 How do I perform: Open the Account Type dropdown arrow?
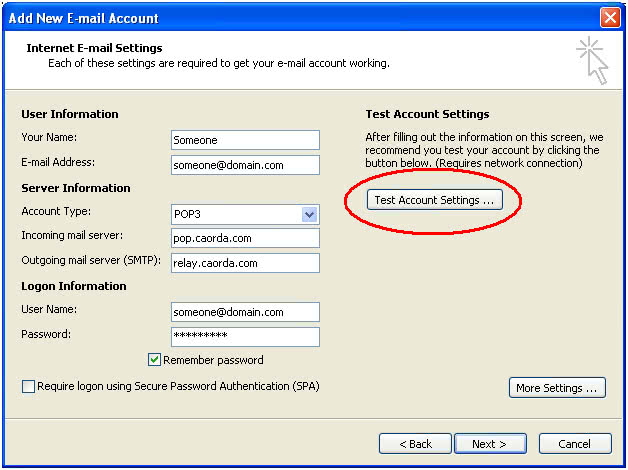point(309,215)
